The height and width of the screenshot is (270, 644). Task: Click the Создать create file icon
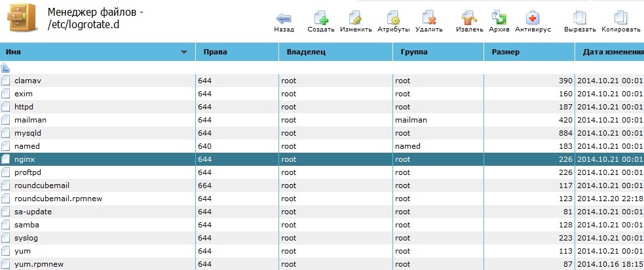[x=321, y=18]
